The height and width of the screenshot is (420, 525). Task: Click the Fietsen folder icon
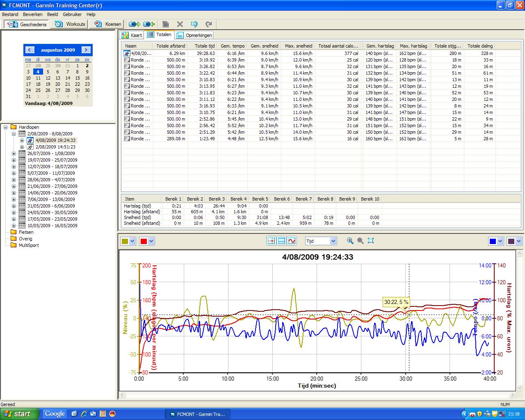pyautogui.click(x=14, y=232)
